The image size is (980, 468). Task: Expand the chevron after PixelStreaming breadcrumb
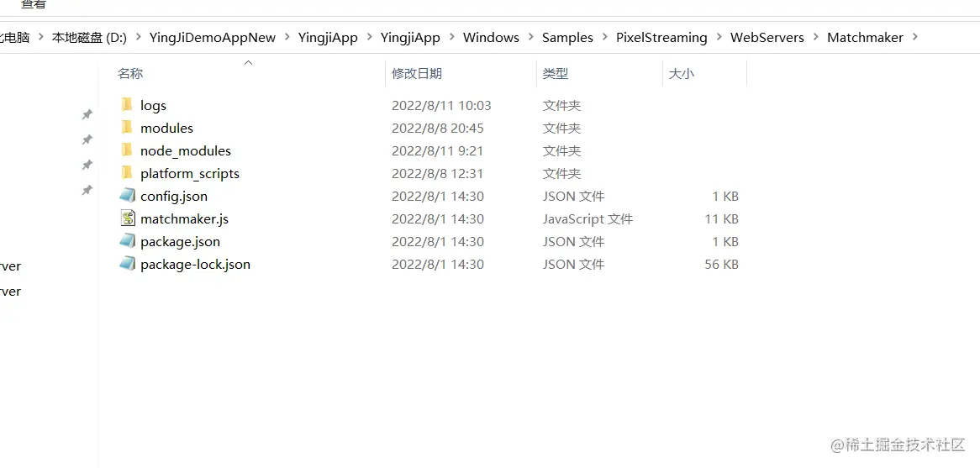pyautogui.click(x=719, y=37)
